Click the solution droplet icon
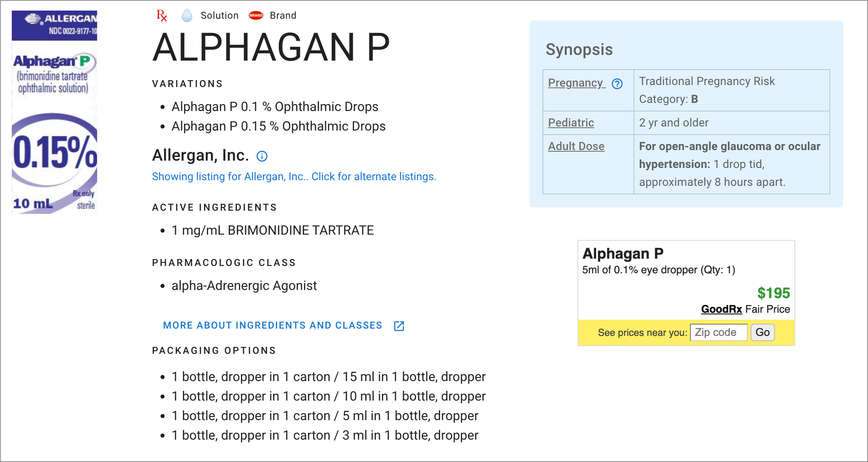Image resolution: width=868 pixels, height=462 pixels. (187, 16)
